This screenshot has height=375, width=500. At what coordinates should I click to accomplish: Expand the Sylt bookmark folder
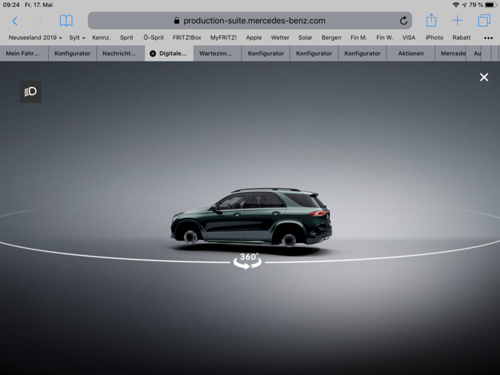click(77, 38)
